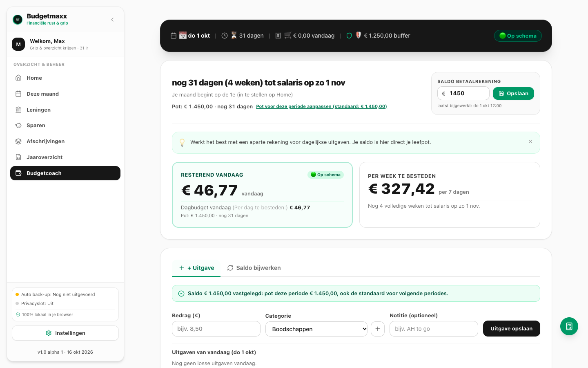Click the user avatar M
The height and width of the screenshot is (368, 588).
(x=18, y=44)
